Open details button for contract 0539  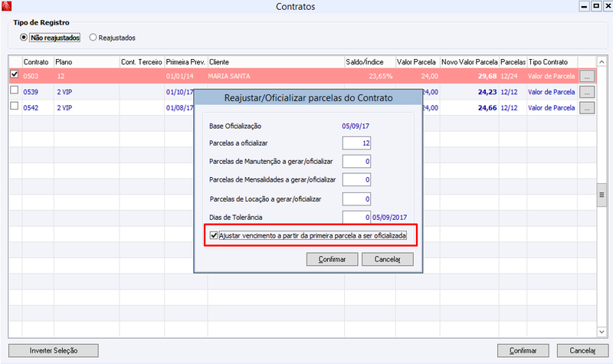click(x=587, y=92)
